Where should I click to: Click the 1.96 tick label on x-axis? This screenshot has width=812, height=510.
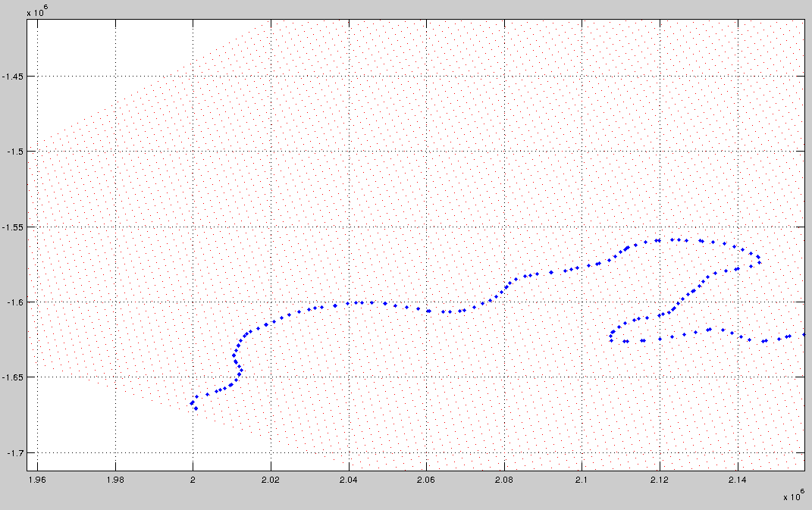pyautogui.click(x=38, y=480)
